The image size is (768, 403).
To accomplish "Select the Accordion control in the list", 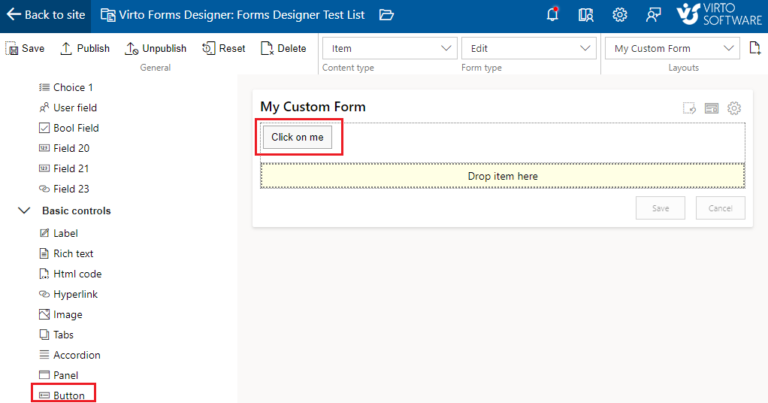I will [x=76, y=355].
